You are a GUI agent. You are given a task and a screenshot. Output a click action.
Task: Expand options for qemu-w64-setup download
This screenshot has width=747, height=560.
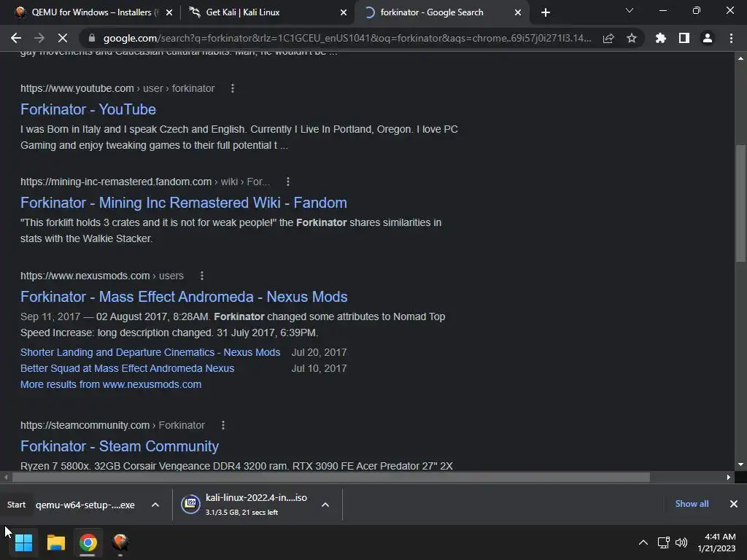[155, 505]
